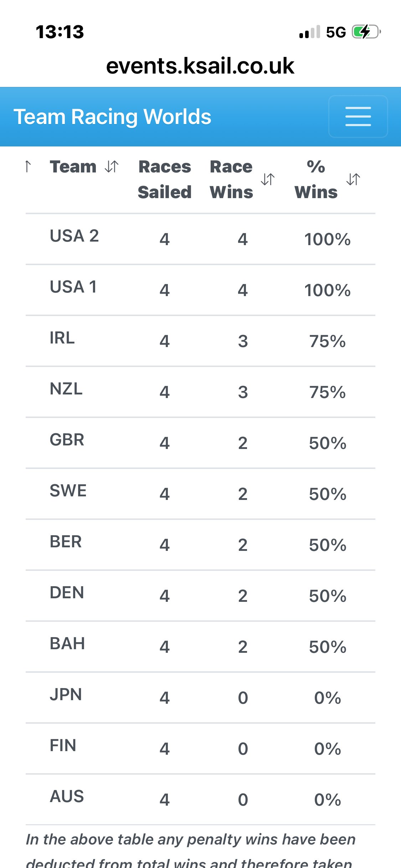The width and height of the screenshot is (401, 868).
Task: Select the USA 2 team row
Action: click(x=200, y=239)
